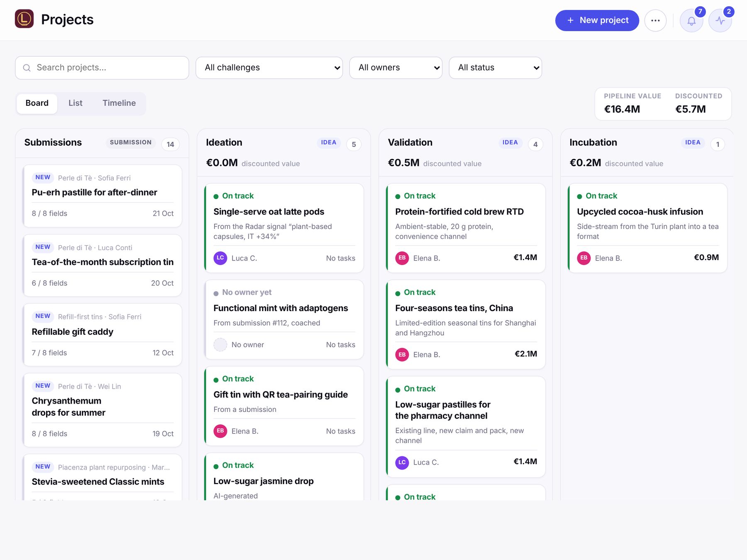Open Pu-erh pastille for after-dinner submission
Image resolution: width=747 pixels, height=560 pixels.
point(103,196)
